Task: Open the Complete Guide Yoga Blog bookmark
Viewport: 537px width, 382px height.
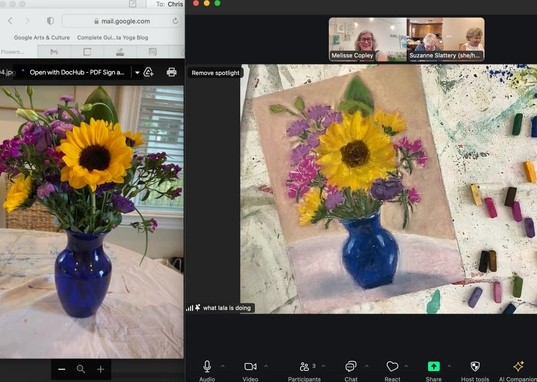Action: click(x=113, y=37)
